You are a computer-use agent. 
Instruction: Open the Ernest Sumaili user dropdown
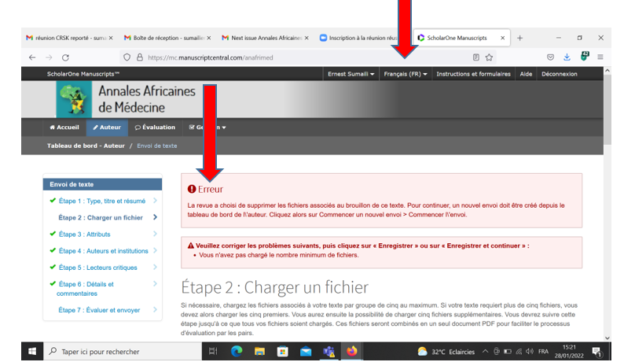tap(351, 74)
